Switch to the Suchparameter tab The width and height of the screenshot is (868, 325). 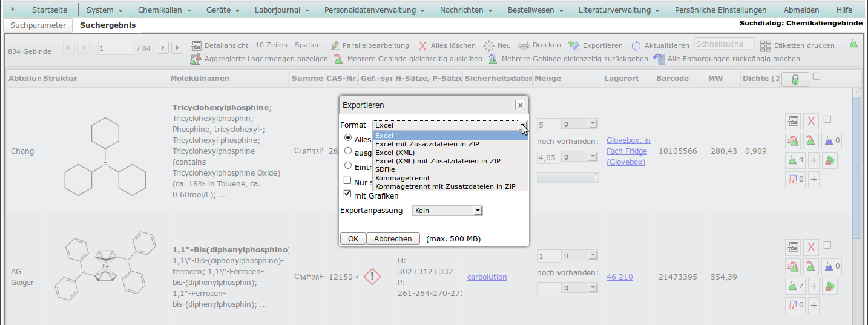pos(38,25)
